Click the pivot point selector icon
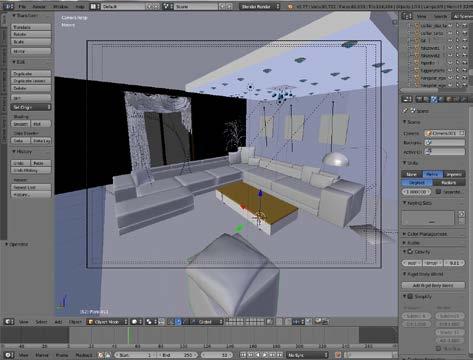473x360 pixels. [151, 322]
